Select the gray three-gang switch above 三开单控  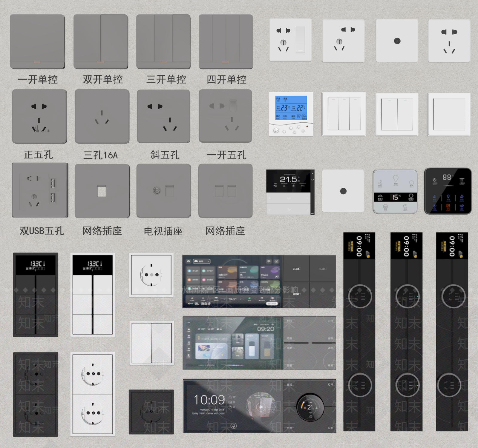click(163, 41)
